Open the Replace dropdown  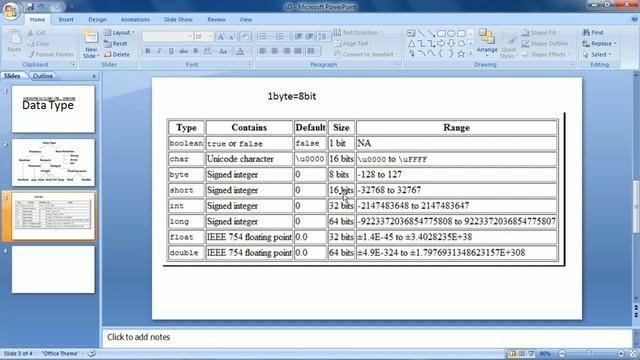coord(600,43)
